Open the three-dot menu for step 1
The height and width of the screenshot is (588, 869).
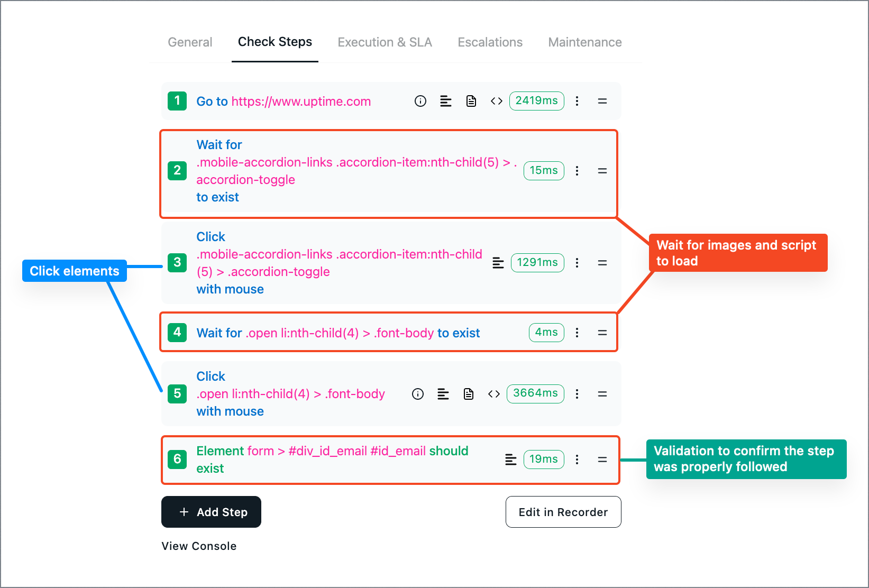pos(577,101)
